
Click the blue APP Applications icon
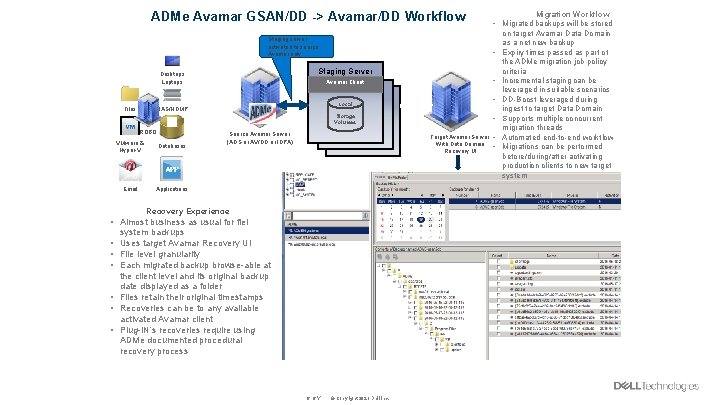pos(171,169)
